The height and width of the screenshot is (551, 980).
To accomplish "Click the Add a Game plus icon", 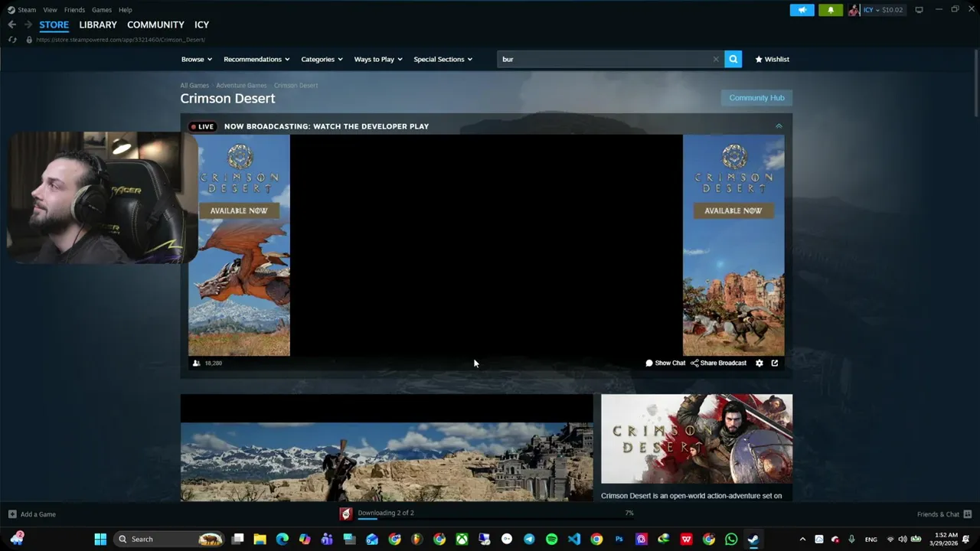I will pyautogui.click(x=11, y=514).
